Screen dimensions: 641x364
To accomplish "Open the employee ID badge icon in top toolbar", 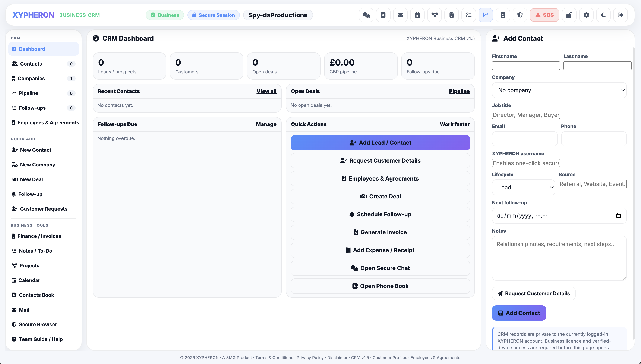I will tap(503, 15).
